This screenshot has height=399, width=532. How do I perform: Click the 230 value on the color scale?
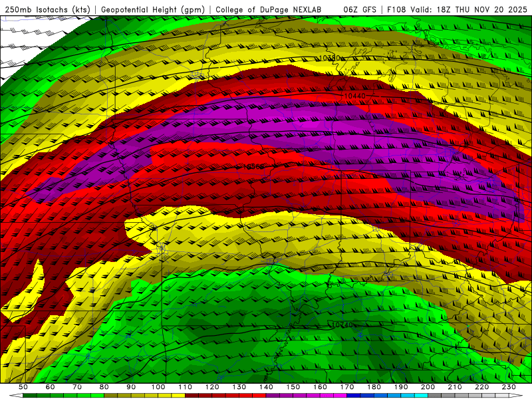(509, 387)
